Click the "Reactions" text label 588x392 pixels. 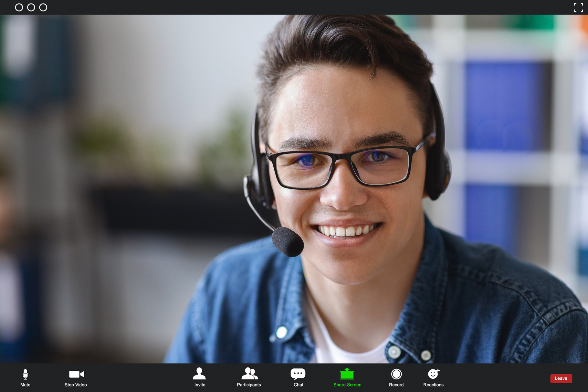(x=433, y=385)
